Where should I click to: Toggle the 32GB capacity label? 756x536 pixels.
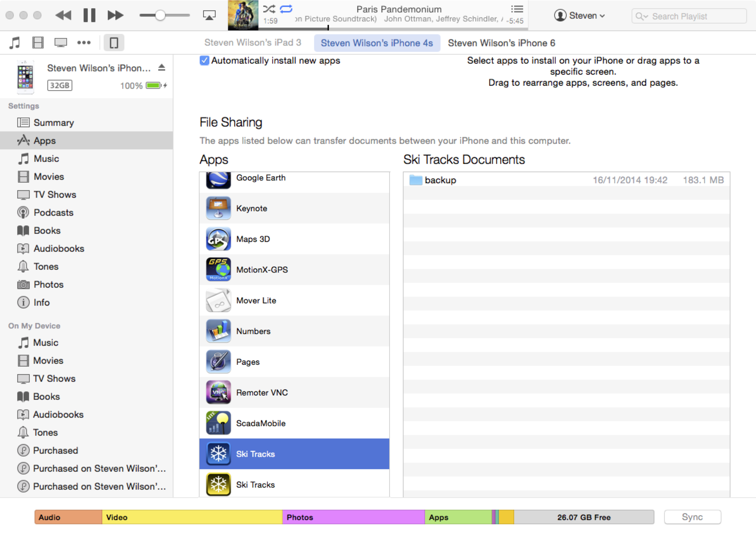(x=60, y=85)
